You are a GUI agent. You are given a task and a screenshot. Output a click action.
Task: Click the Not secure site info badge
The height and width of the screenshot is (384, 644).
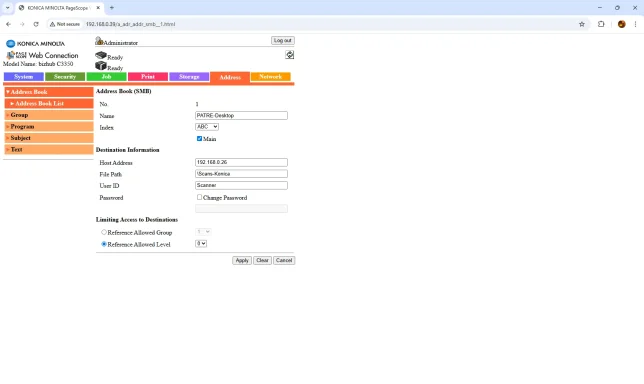(65, 24)
